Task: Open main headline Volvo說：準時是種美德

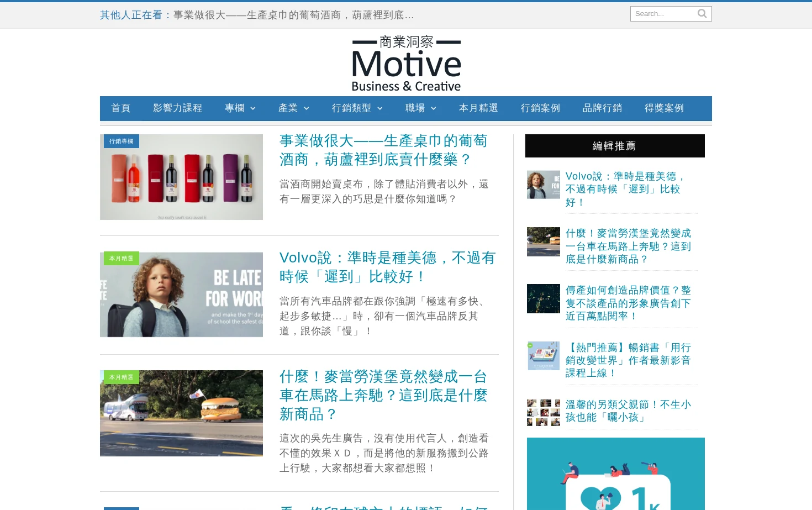Action: pos(387,267)
